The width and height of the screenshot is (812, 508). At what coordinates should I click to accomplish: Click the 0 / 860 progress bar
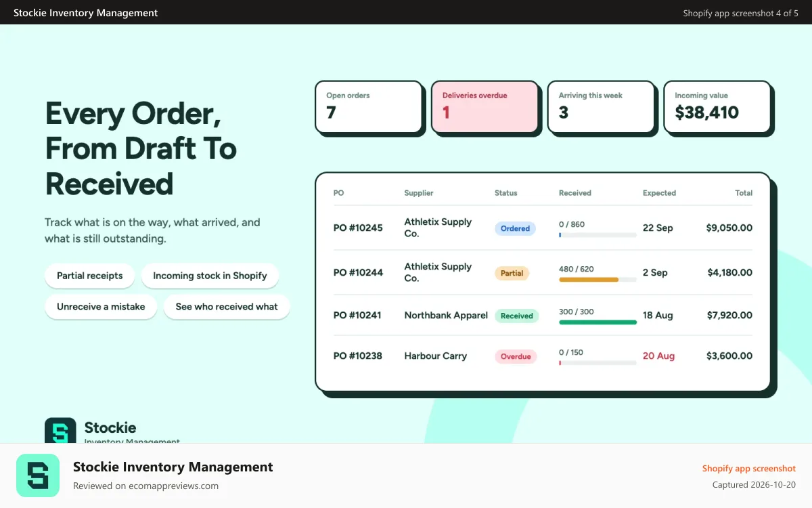coord(597,235)
